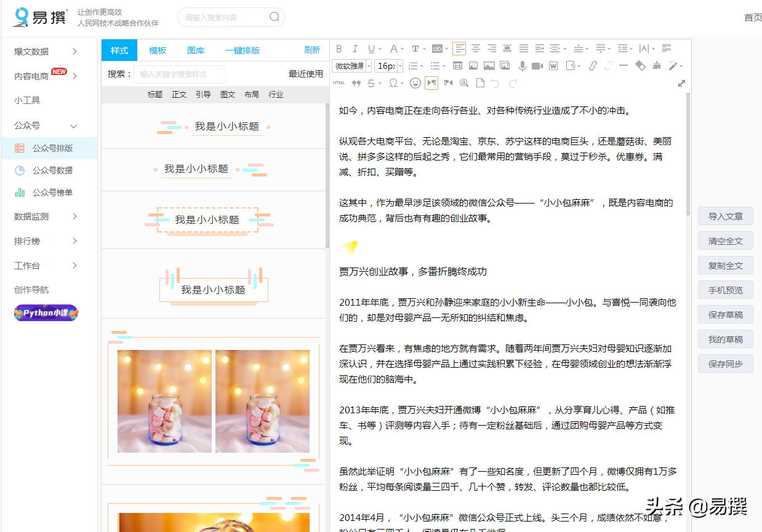Click the editor vertical scrollbar
The image size is (762, 532).
coord(688,154)
